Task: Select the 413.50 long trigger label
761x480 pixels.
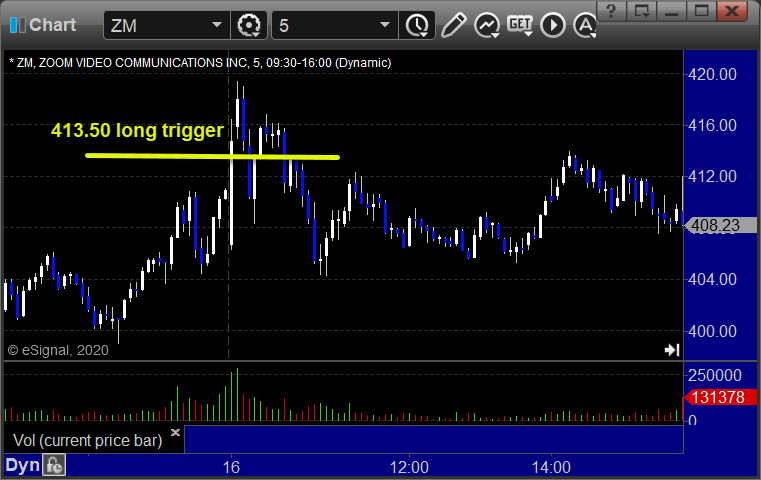Action: click(137, 130)
